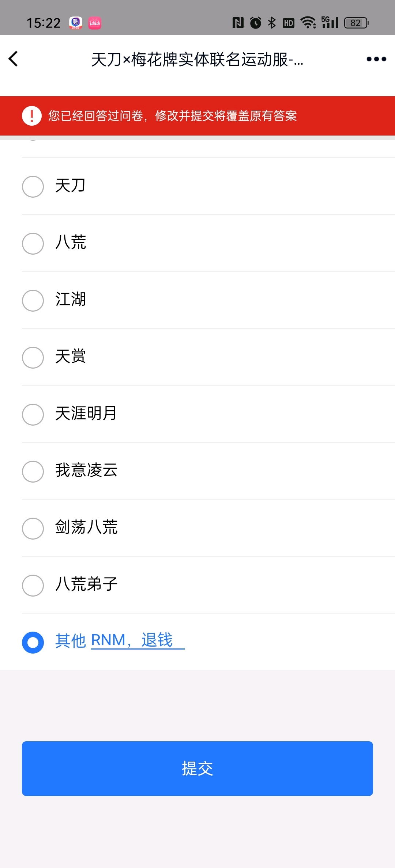Pick the 天赏 radio option
Screen dimensions: 395x868
click(x=208, y=357)
